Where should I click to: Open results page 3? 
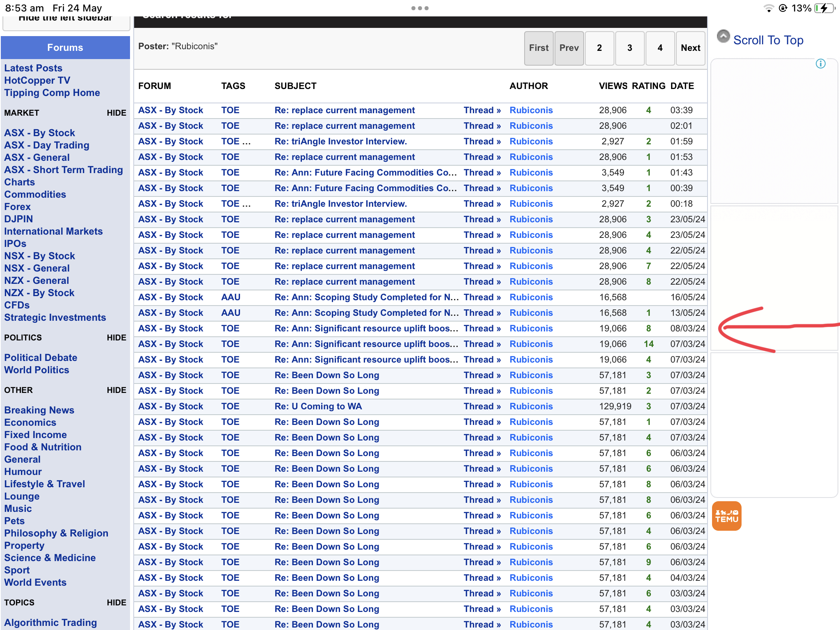click(x=630, y=48)
